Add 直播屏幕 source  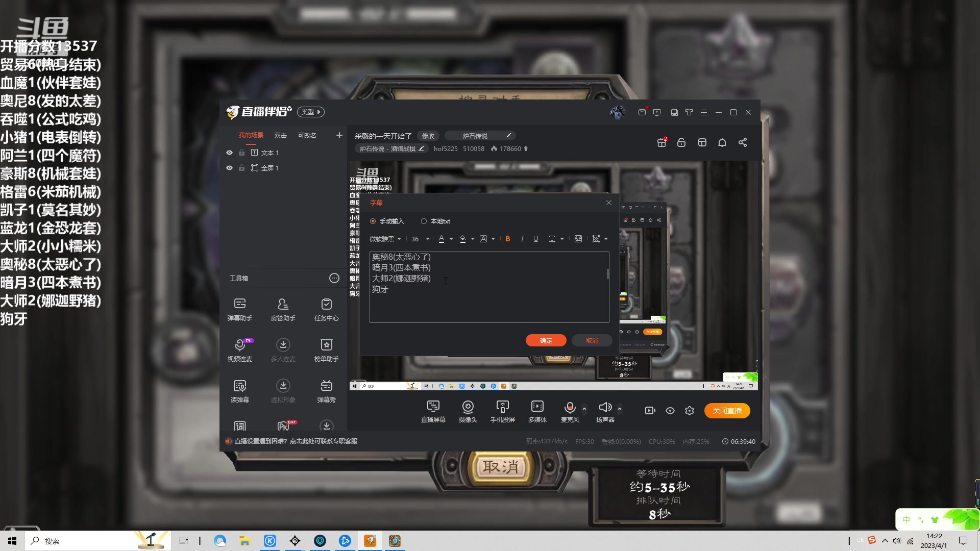[433, 411]
